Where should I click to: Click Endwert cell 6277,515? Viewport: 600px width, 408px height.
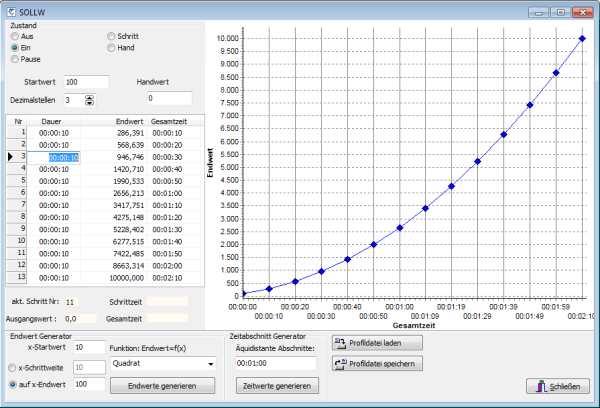pos(114,242)
